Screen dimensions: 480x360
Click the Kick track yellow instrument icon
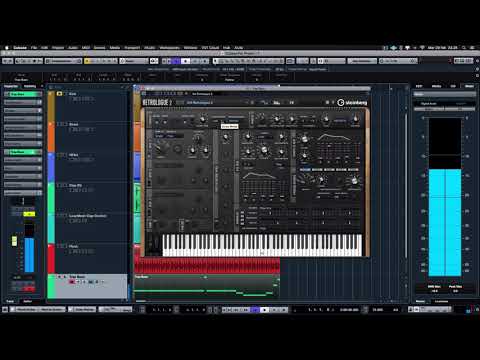point(59,94)
